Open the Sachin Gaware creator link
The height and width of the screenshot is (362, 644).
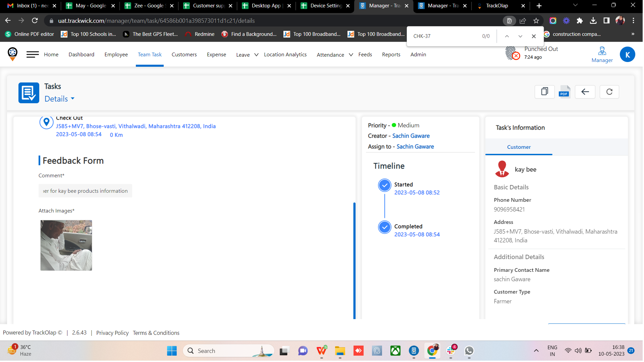point(411,136)
